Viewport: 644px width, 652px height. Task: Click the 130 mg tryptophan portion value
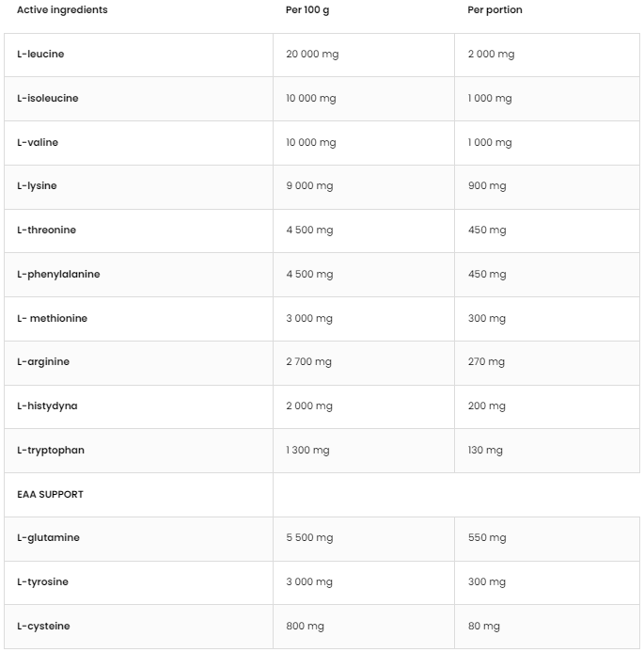(485, 451)
